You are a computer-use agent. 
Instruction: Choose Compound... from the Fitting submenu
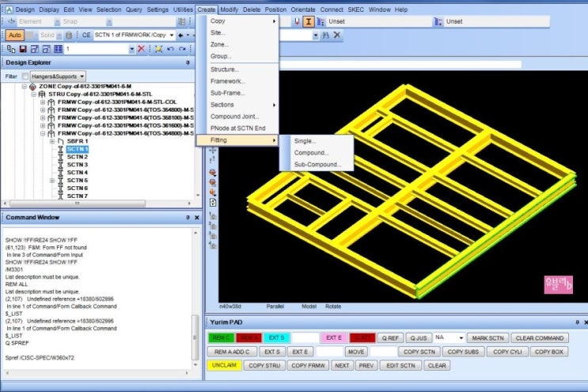pyautogui.click(x=317, y=153)
